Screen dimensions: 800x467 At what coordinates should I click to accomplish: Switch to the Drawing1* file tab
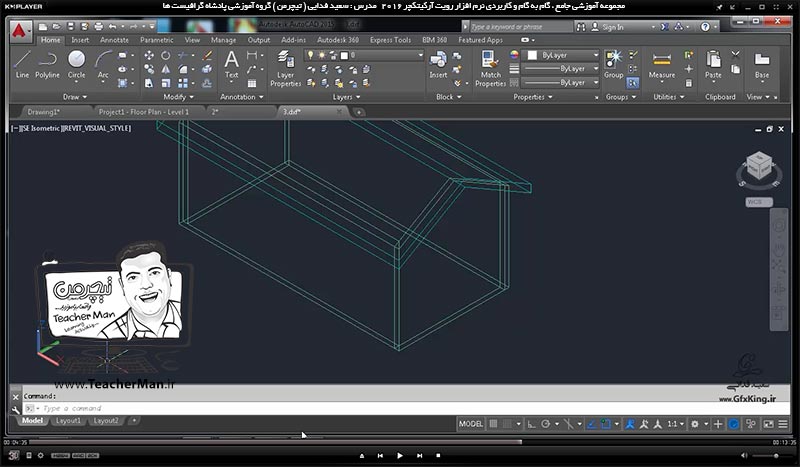click(44, 112)
